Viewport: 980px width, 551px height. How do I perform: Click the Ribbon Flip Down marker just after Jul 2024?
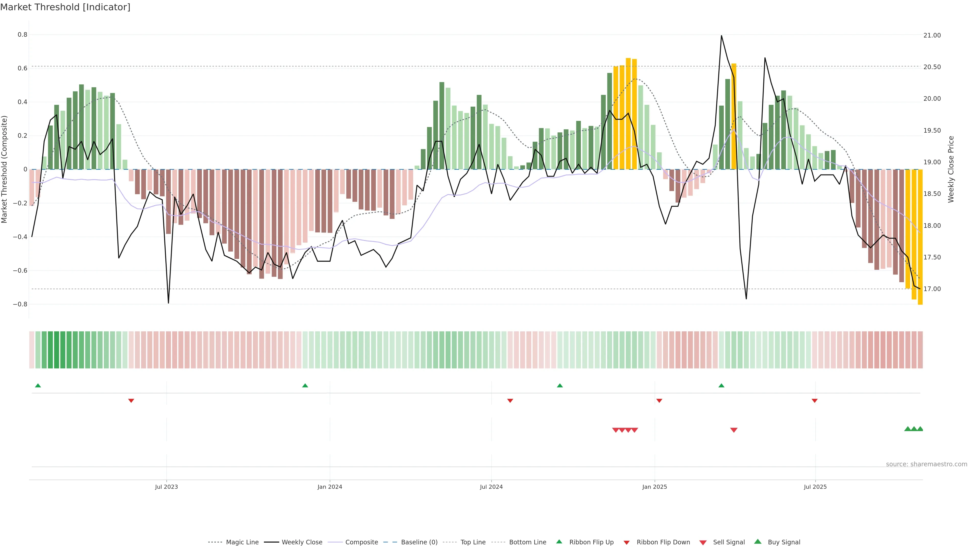[x=510, y=400]
